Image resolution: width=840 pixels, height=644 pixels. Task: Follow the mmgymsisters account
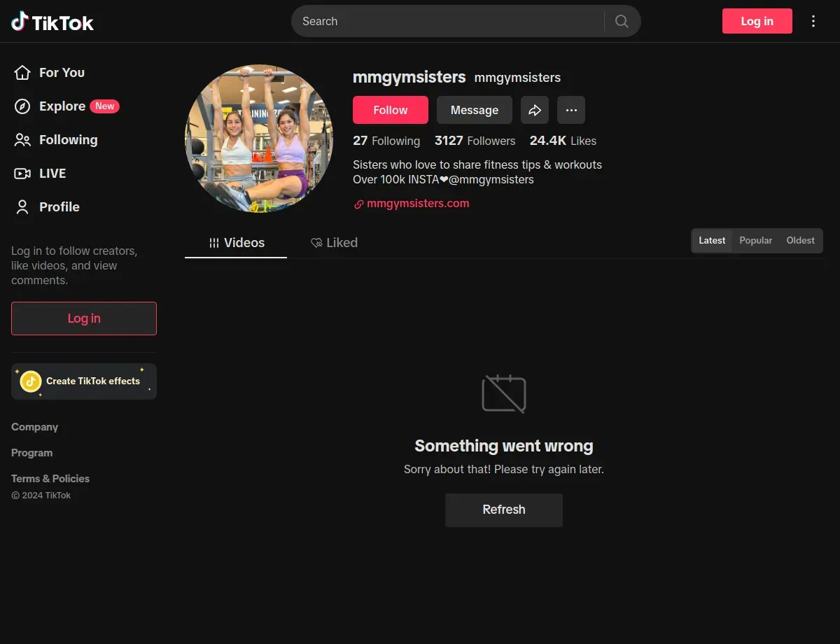pos(391,110)
